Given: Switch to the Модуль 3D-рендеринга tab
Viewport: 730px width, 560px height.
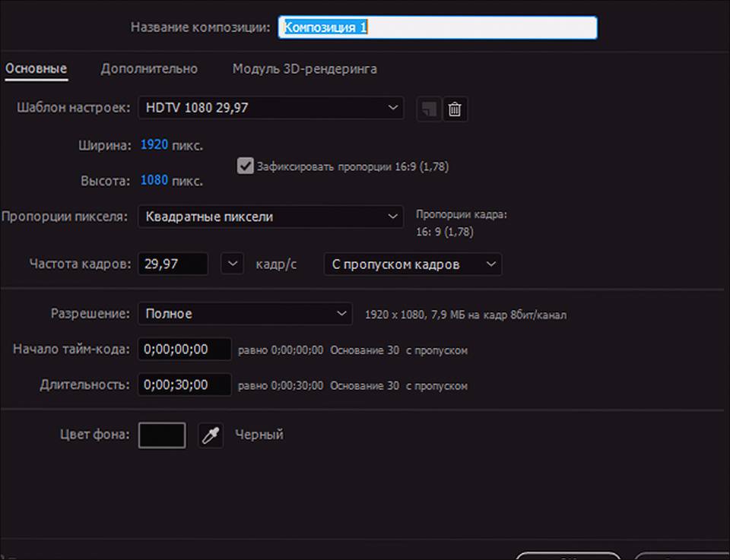Looking at the screenshot, I should click(304, 69).
